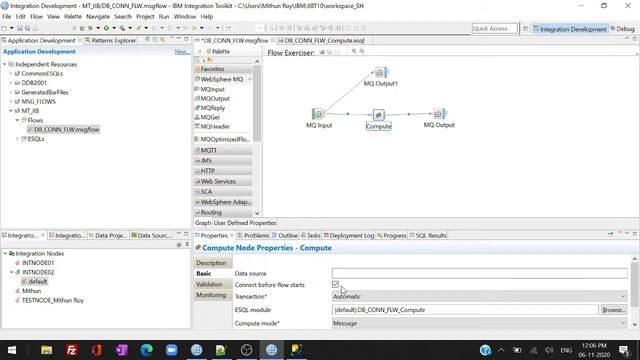640x360 pixels.
Task: Open File Explorer from taskbar
Action: [47, 350]
